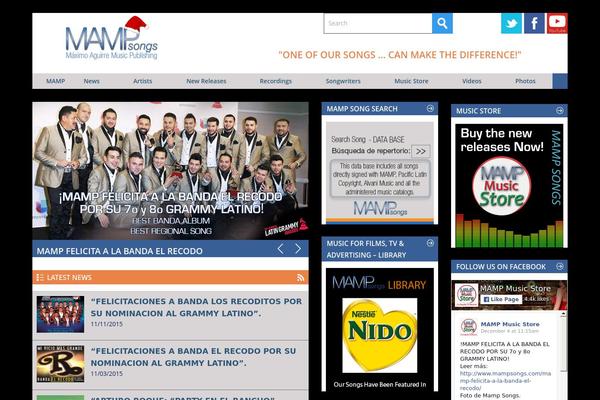Click the MAMP Songs logo
This screenshot has height=400, width=600.
pos(111,38)
